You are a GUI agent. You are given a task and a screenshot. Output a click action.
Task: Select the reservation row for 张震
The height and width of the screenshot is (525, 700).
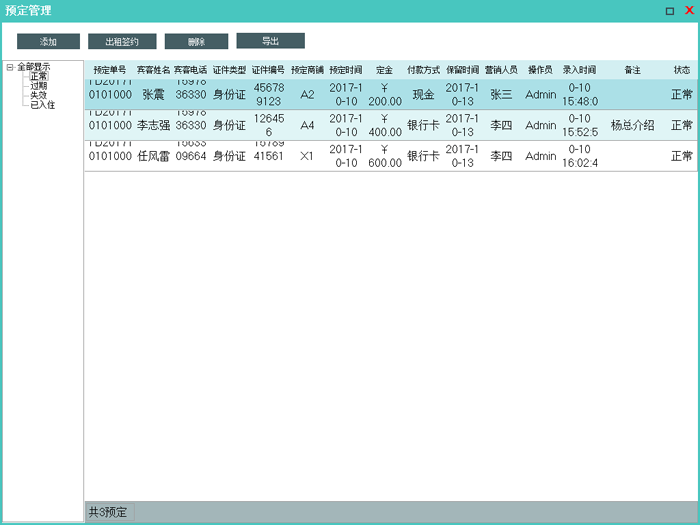(x=153, y=95)
